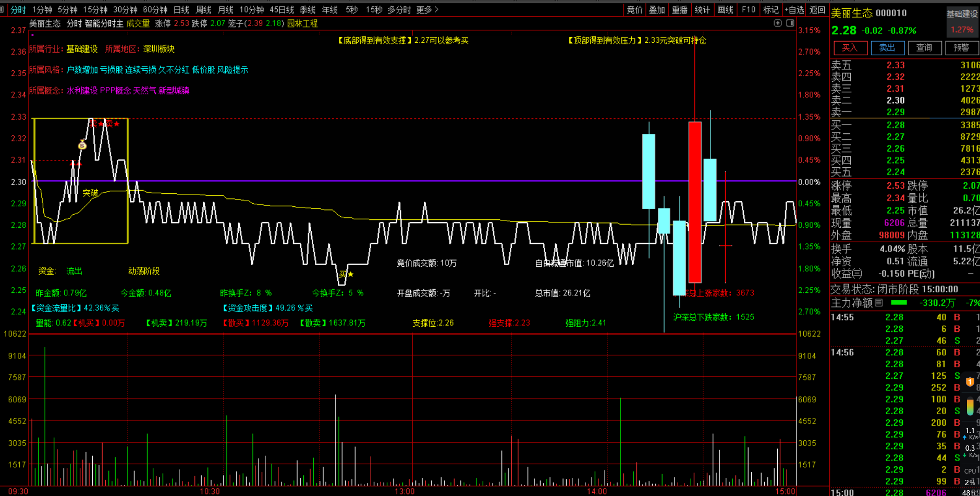Screen dimensions: 980x496
Task: Toggle the side panel layout icon
Action: coord(790,23)
